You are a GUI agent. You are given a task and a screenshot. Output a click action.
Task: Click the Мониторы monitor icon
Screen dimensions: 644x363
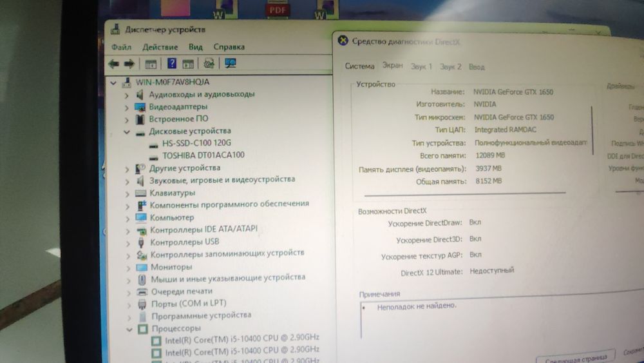(142, 267)
